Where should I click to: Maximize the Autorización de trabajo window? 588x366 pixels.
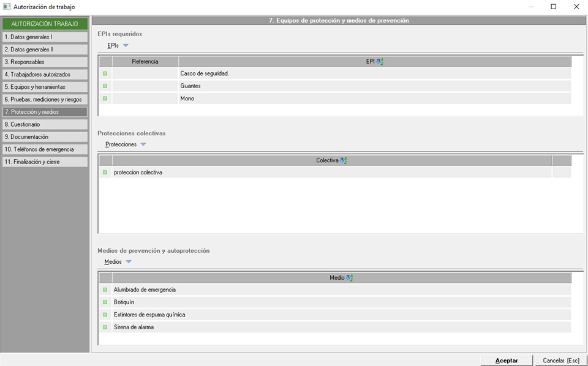[x=554, y=7]
